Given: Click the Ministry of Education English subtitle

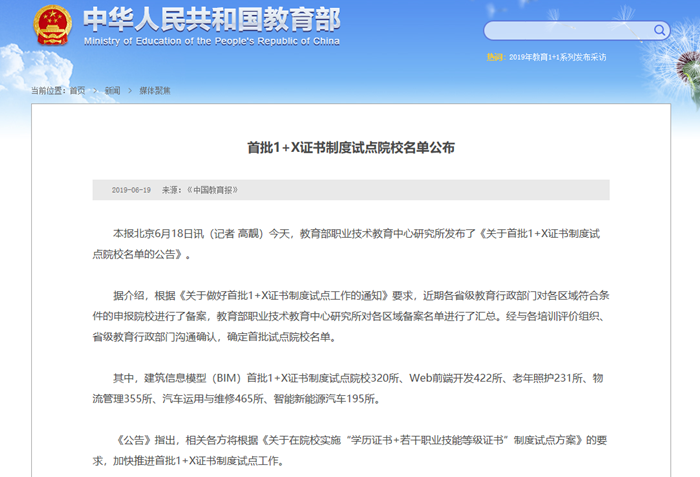Looking at the screenshot, I should click(x=212, y=41).
